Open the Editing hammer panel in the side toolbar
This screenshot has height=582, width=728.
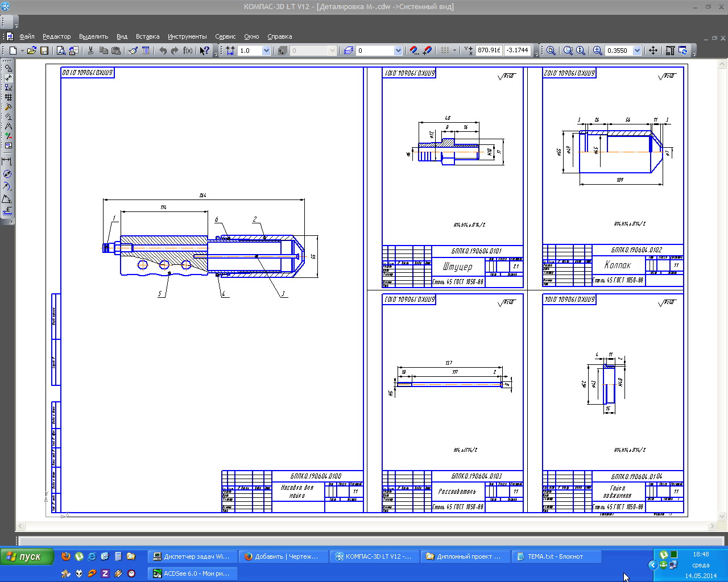(x=8, y=107)
